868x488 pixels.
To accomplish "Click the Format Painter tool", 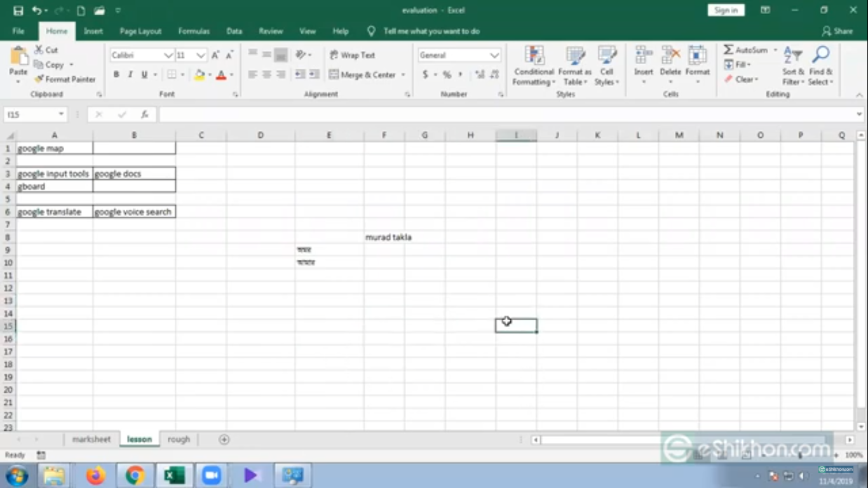I will 65,79.
